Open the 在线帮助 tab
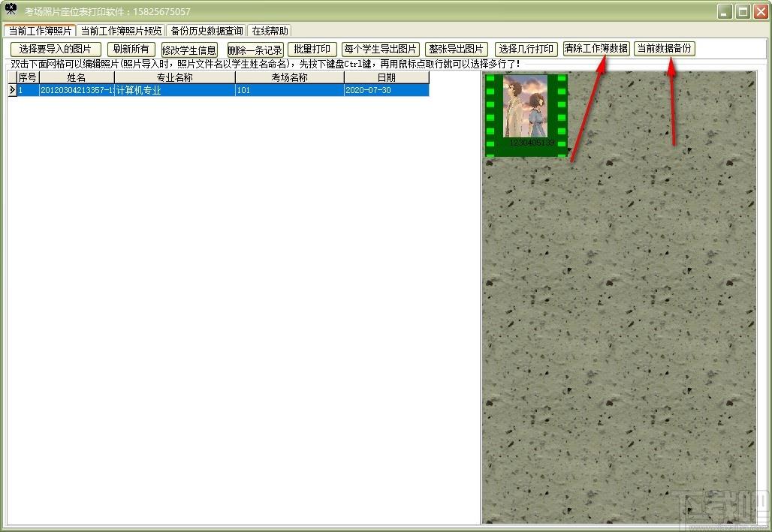 (x=270, y=31)
